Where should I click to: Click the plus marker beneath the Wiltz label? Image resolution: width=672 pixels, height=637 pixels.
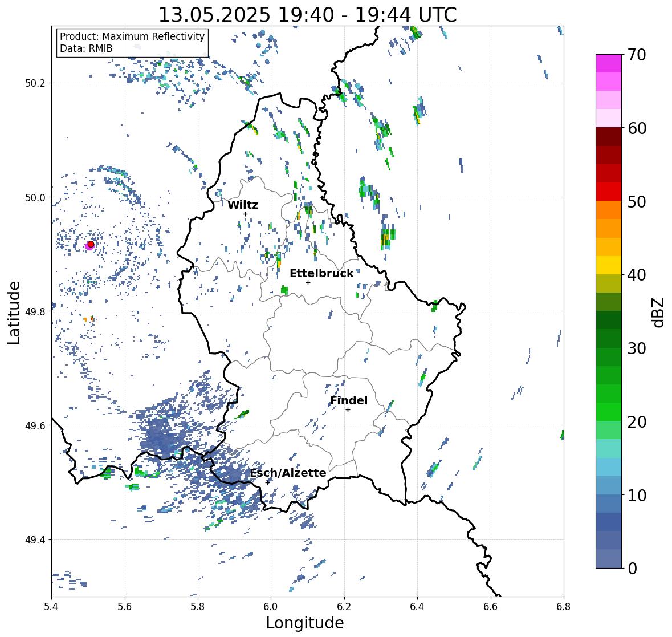245,214
